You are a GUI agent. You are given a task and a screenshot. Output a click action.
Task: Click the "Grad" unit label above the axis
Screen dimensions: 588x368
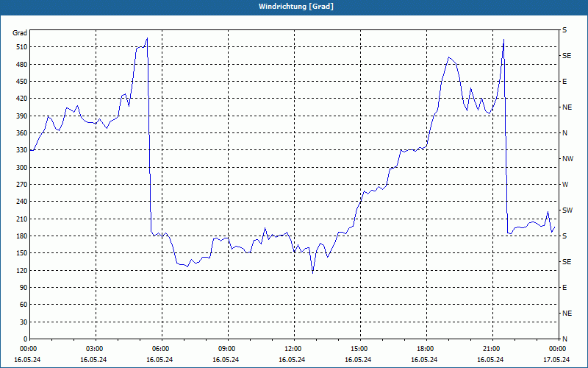[20, 33]
